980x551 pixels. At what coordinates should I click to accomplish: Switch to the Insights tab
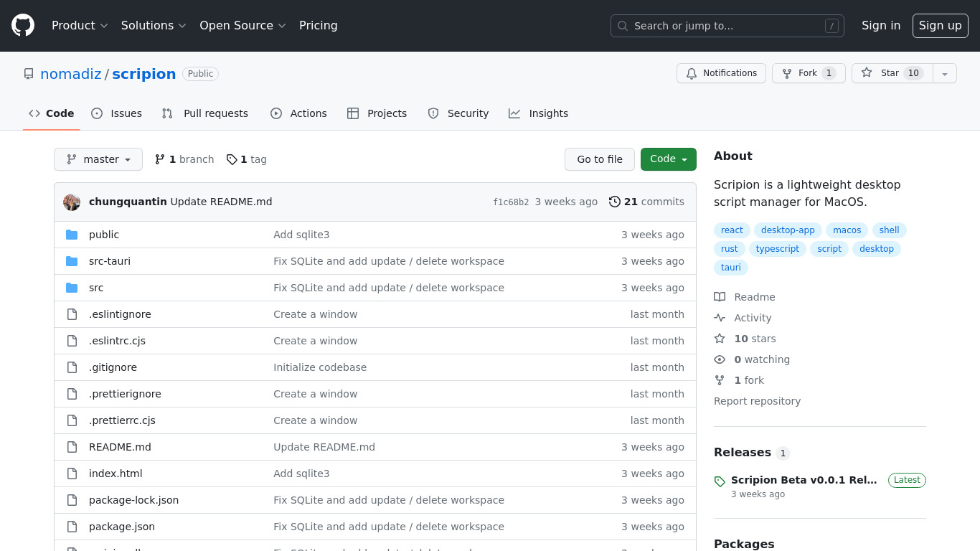point(538,113)
